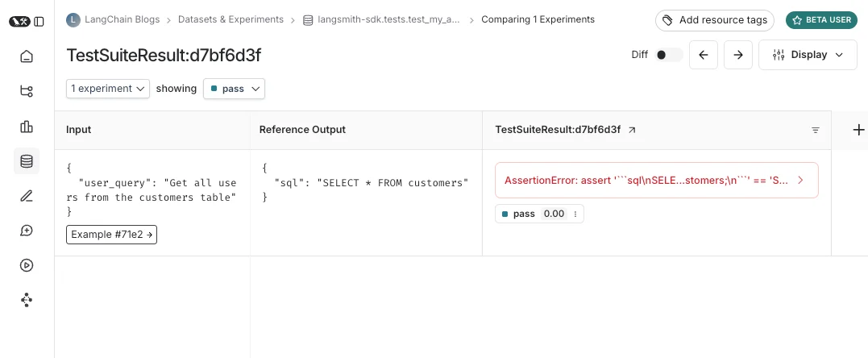
Task: Click the AssertionError message text
Action: click(x=646, y=180)
